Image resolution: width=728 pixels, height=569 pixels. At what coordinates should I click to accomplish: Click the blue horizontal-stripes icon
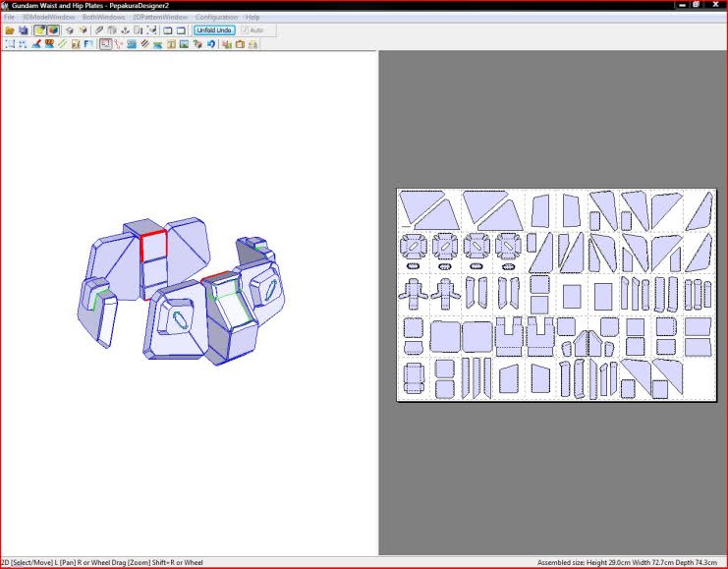pos(132,44)
